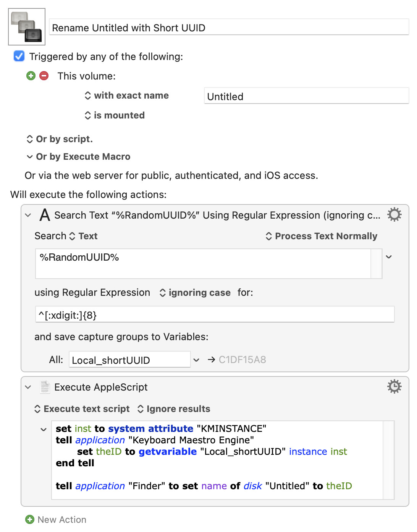417x532 pixels.
Task: Open 'with exact name' popup menu
Action: pyautogui.click(x=127, y=96)
